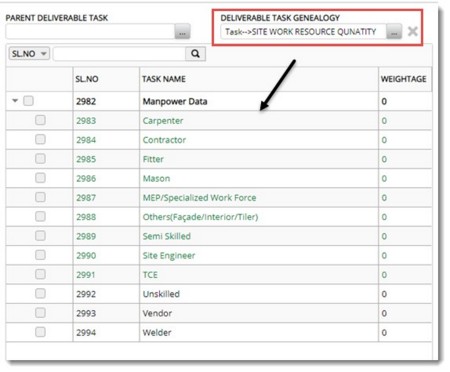The image size is (450, 372).
Task: Open the Parent Deliverable Task browse button
Action: (x=182, y=32)
